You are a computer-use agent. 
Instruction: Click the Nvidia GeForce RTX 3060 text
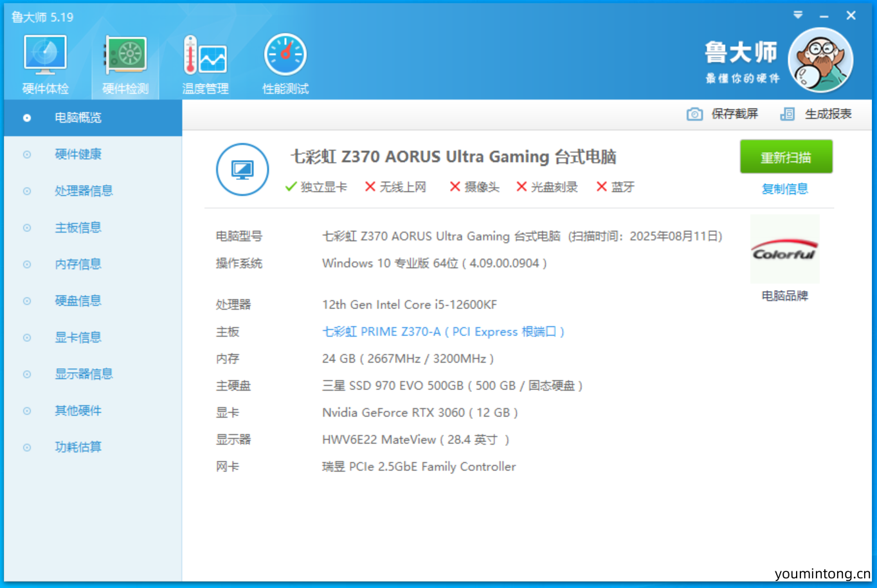(393, 413)
